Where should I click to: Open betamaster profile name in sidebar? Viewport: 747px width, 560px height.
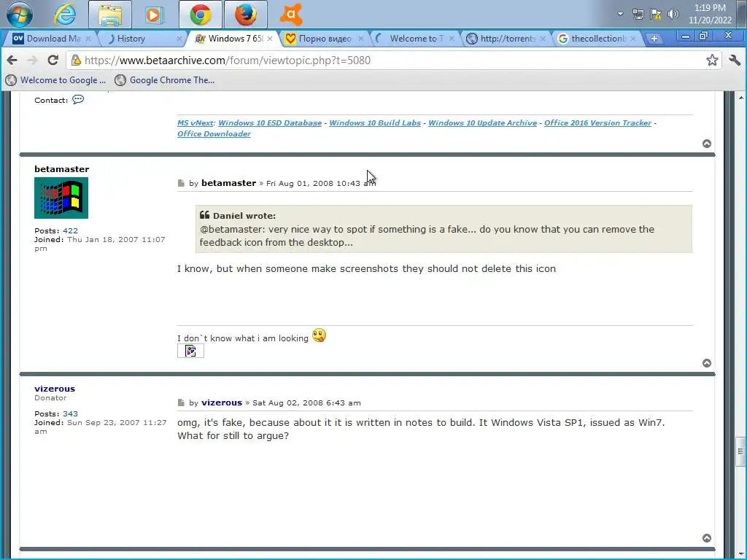pos(61,169)
